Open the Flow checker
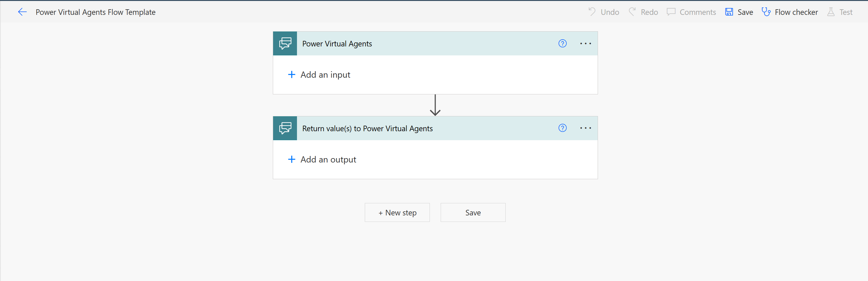 pos(789,12)
